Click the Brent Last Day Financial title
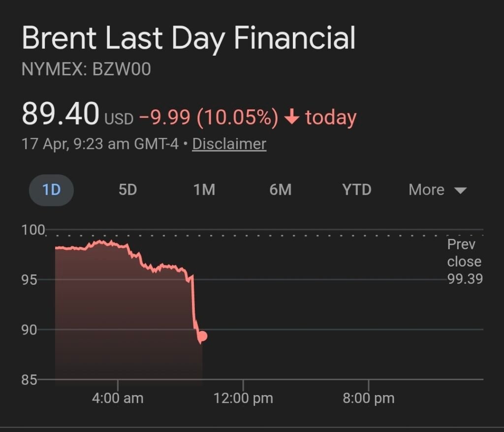504x432 pixels. click(x=189, y=38)
